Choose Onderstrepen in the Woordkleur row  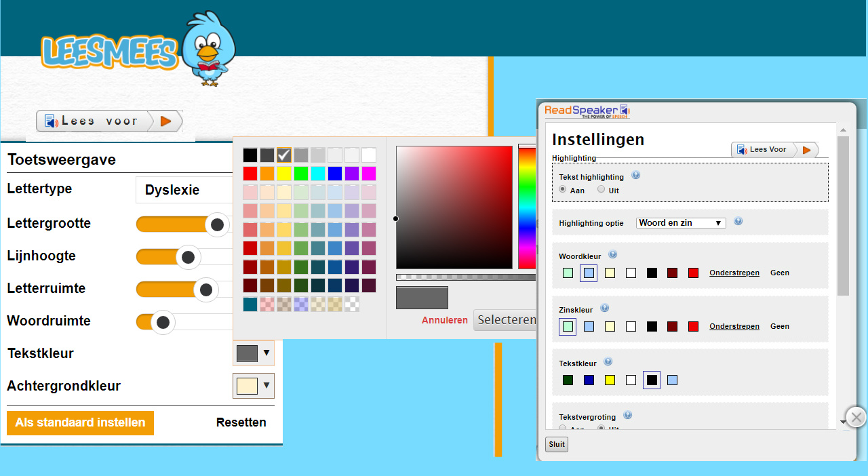coord(734,273)
